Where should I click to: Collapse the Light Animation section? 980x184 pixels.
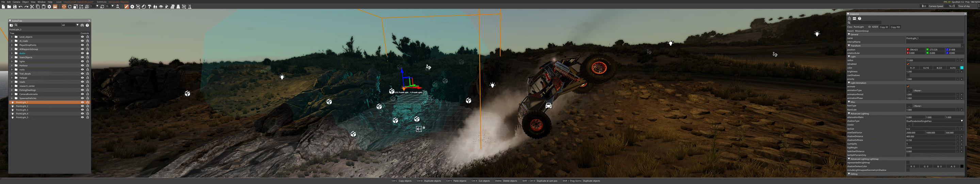pos(849,83)
